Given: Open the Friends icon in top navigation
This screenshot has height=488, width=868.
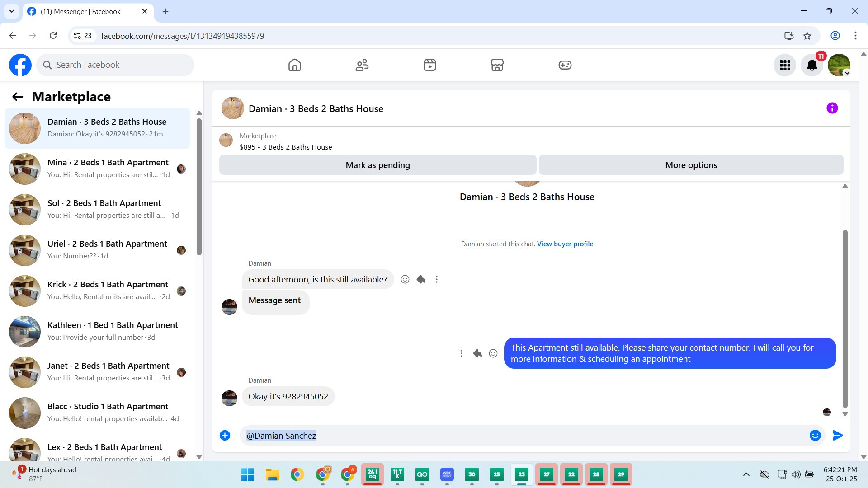Looking at the screenshot, I should point(362,65).
